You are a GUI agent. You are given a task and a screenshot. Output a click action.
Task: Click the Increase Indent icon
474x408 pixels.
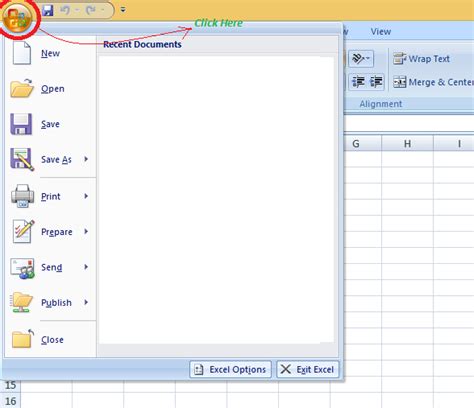376,82
